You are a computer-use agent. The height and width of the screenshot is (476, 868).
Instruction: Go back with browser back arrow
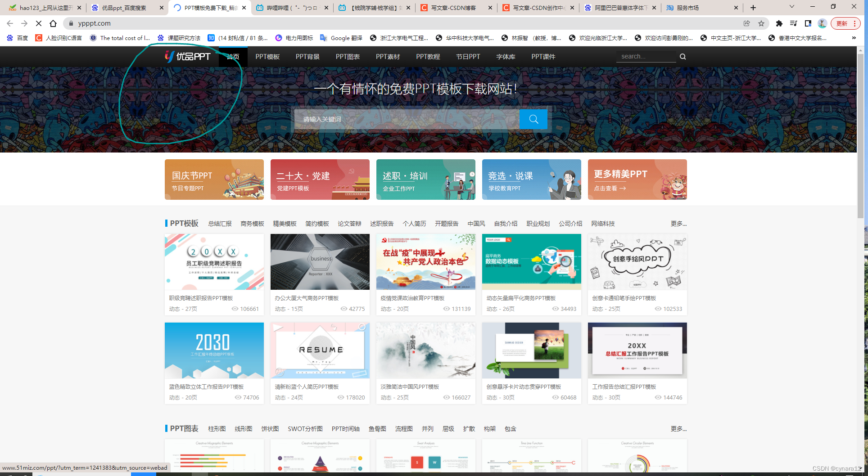(10, 23)
